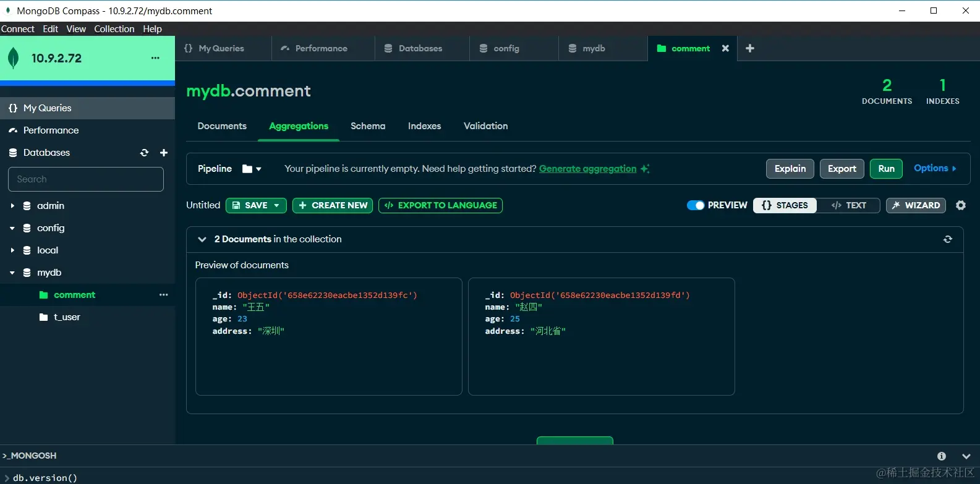This screenshot has height=484, width=980.
Task: Switch to the Databases top tab
Action: pyautogui.click(x=422, y=48)
